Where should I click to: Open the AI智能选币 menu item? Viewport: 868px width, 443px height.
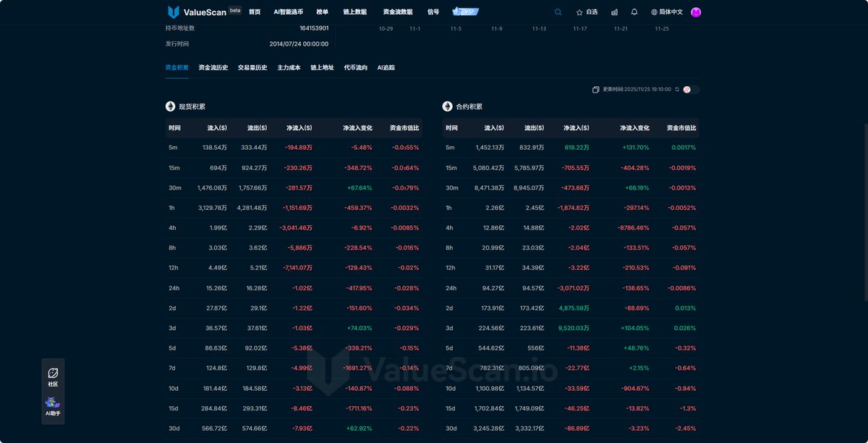289,12
